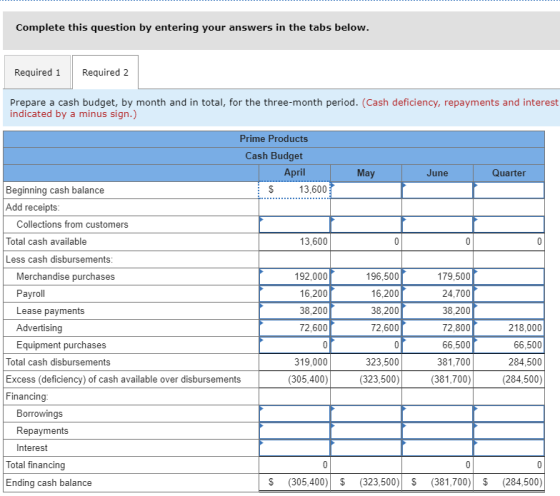Click Quarter beginning cash balance cell
This screenshot has width=560, height=496.
pos(509,190)
